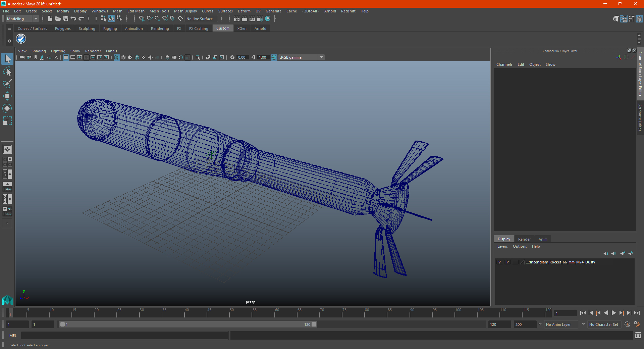Toggle viewport grid display
644x349 pixels.
(66, 57)
